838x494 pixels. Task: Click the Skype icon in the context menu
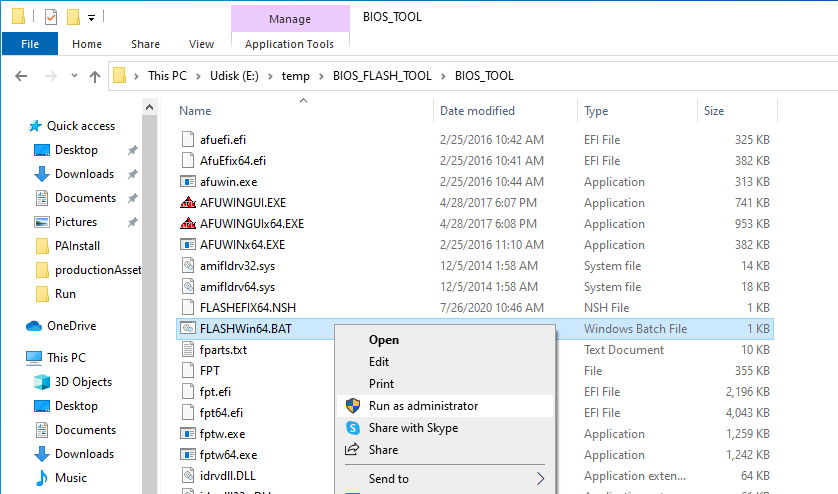pos(353,428)
